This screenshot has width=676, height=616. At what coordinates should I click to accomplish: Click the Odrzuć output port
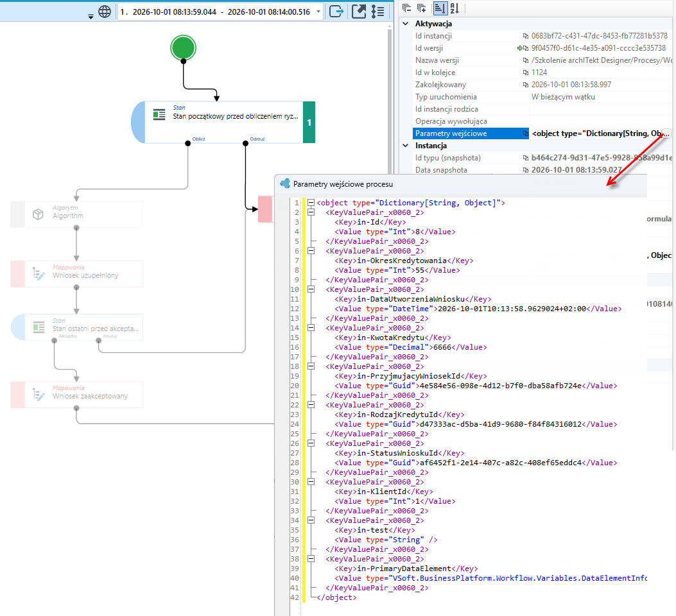pyautogui.click(x=245, y=143)
